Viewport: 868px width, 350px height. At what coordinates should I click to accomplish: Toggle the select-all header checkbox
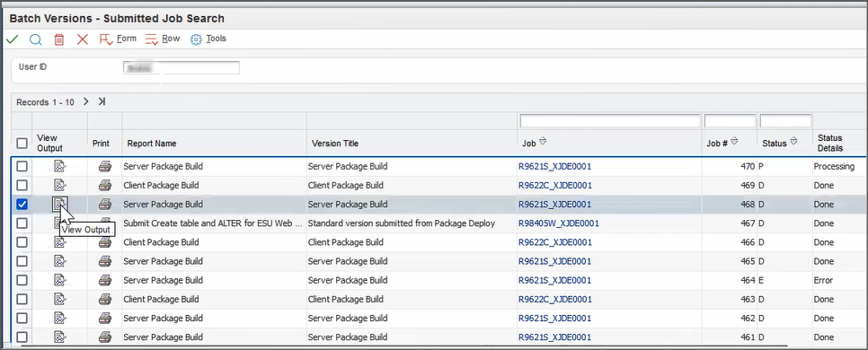22,144
